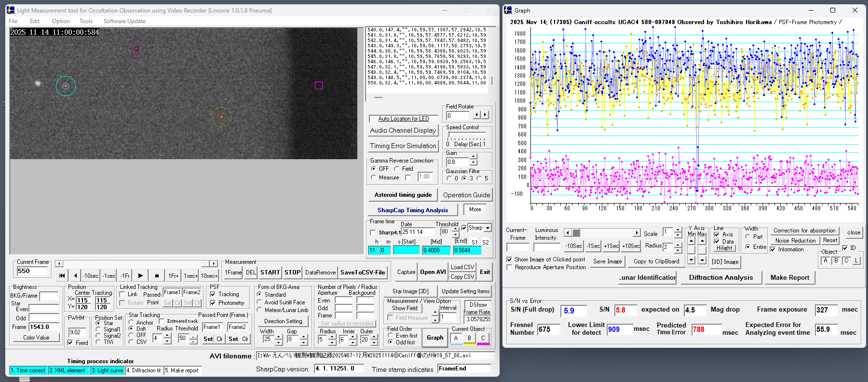Click the SaveToCSV-File button

coord(363,273)
